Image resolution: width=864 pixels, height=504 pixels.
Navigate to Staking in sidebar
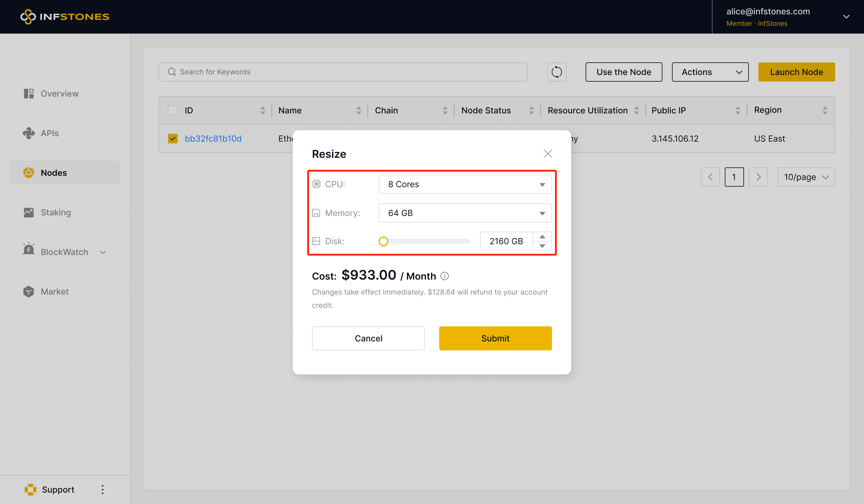pos(55,212)
